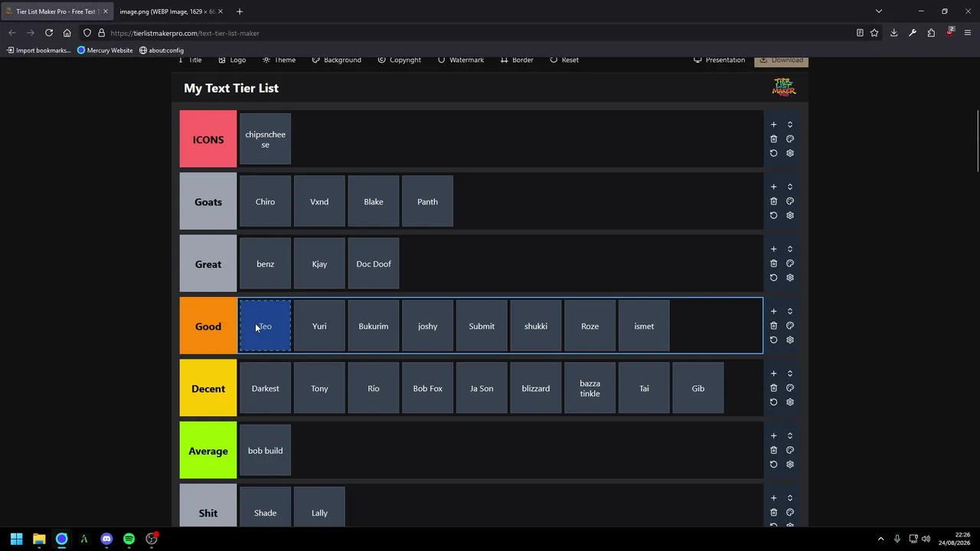Image resolution: width=980 pixels, height=551 pixels.
Task: Open color palette for Decent row
Action: pyautogui.click(x=790, y=388)
